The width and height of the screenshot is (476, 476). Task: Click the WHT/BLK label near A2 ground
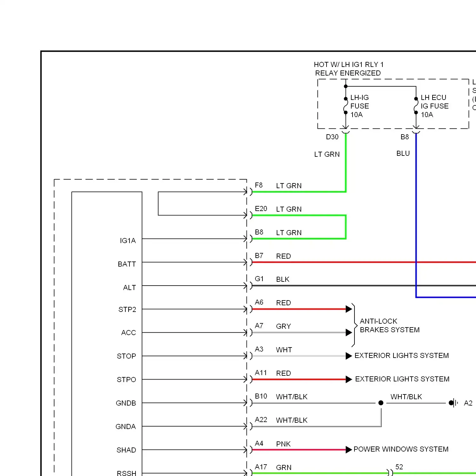(406, 397)
